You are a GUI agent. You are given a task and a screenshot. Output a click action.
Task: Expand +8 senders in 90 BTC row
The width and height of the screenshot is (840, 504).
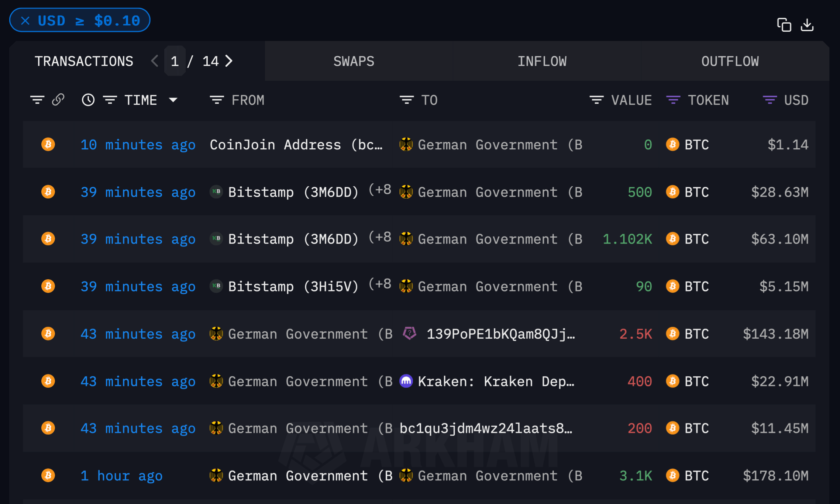pos(380,284)
